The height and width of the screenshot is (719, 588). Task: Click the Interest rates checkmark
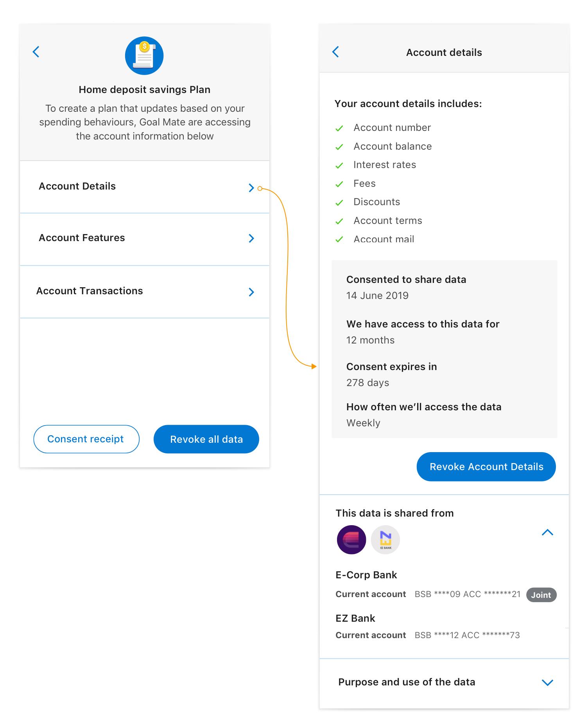(x=339, y=166)
